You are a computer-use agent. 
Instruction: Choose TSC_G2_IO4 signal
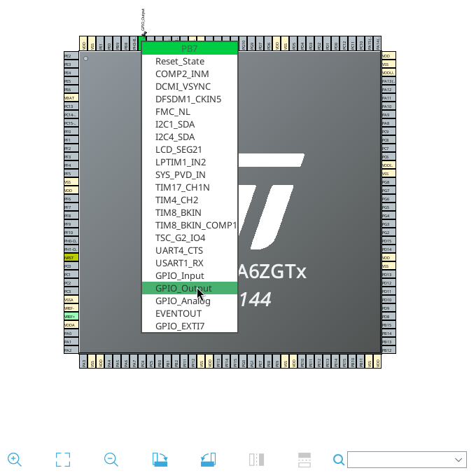pyautogui.click(x=190, y=238)
